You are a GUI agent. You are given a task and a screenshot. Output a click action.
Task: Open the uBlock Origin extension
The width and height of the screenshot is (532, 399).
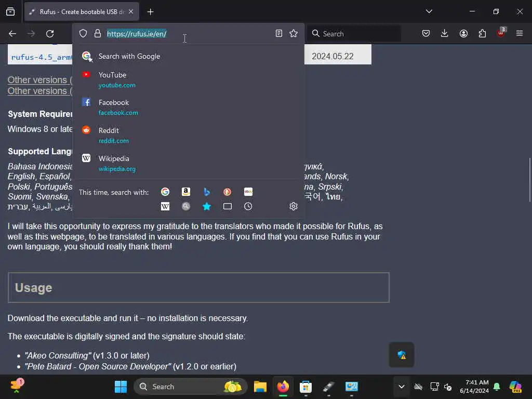[501, 33]
